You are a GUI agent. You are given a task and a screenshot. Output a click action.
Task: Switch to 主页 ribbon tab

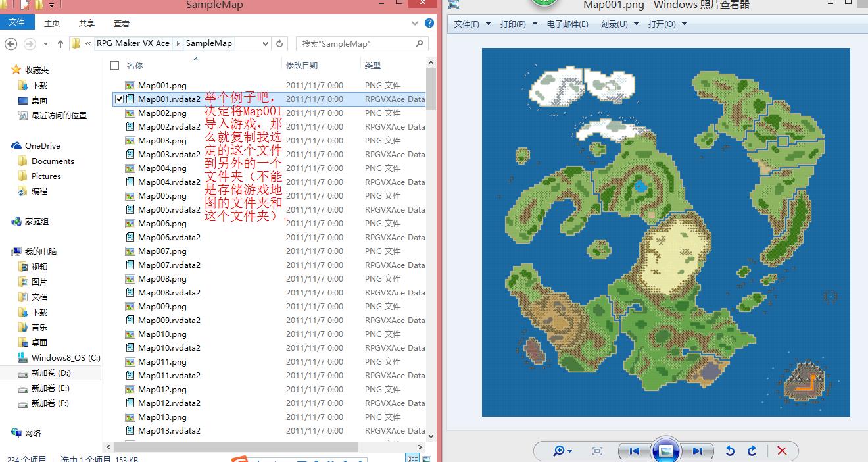(52, 23)
